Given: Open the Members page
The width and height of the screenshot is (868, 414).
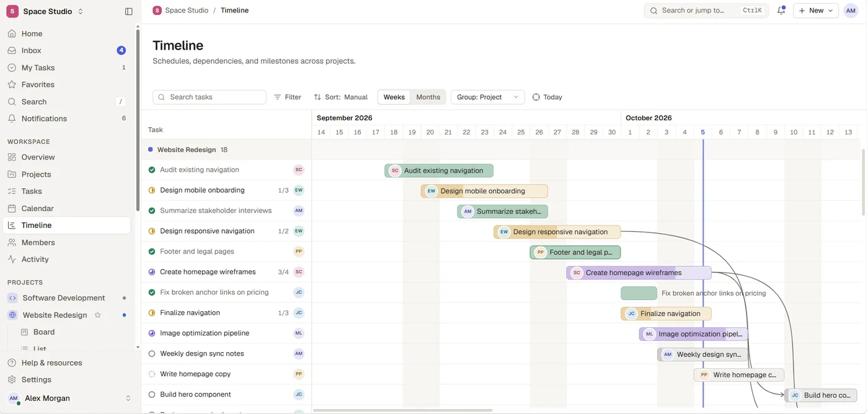Looking at the screenshot, I should click(68, 242).
